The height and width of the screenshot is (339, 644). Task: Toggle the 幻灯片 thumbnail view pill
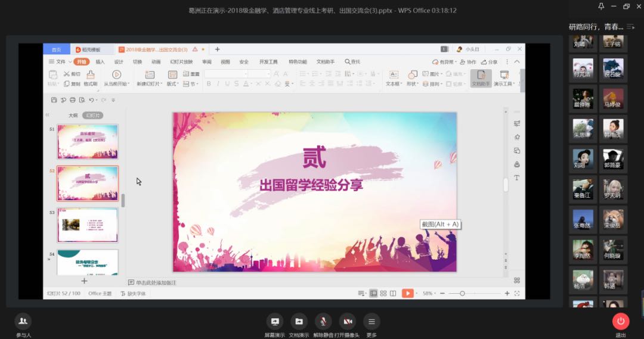tap(92, 116)
